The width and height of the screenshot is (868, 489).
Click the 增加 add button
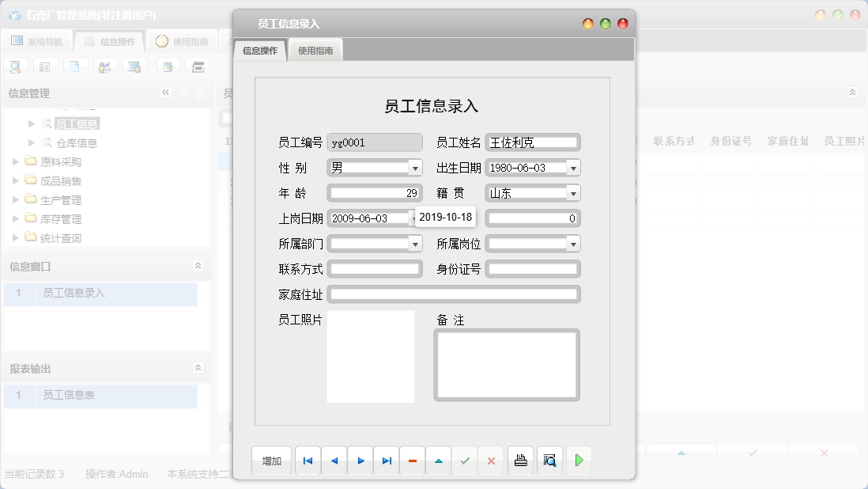click(271, 460)
